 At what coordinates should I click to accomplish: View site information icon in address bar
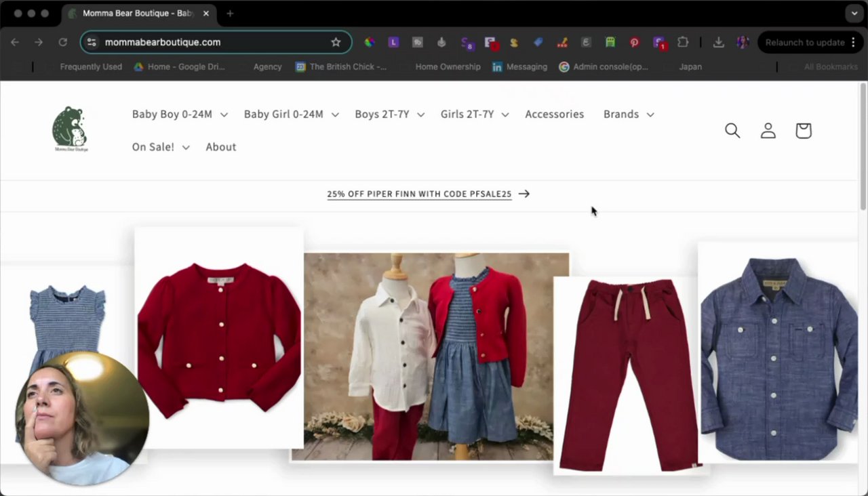pyautogui.click(x=92, y=42)
